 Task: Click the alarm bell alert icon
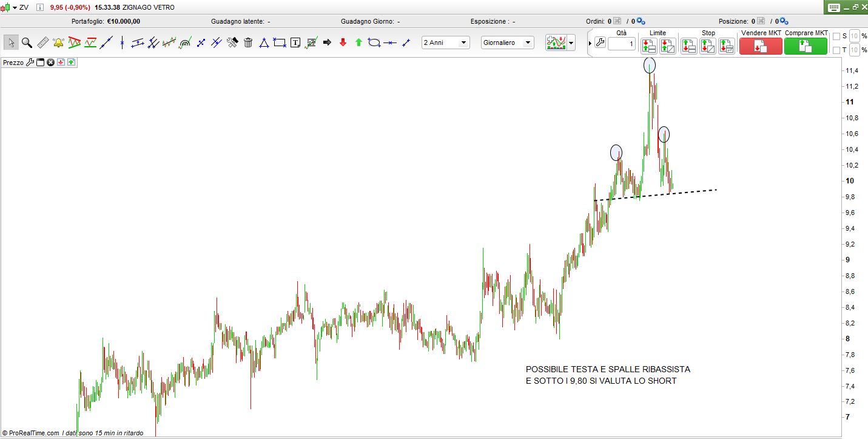point(58,43)
